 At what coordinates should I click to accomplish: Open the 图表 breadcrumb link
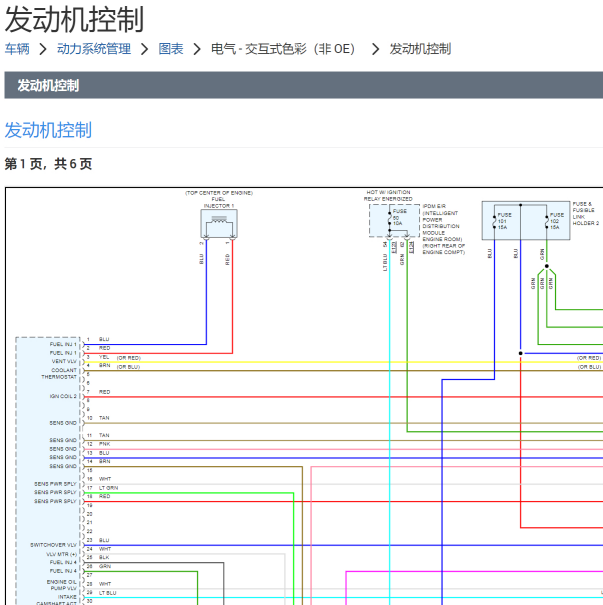pyautogui.click(x=171, y=49)
